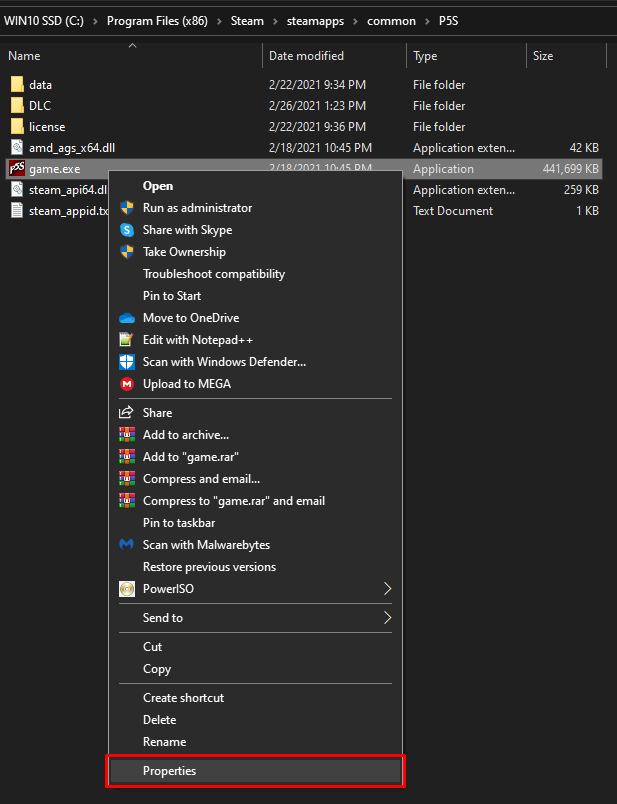The width and height of the screenshot is (617, 804).
Task: Click the Malwarebytes icon
Action: 127,545
